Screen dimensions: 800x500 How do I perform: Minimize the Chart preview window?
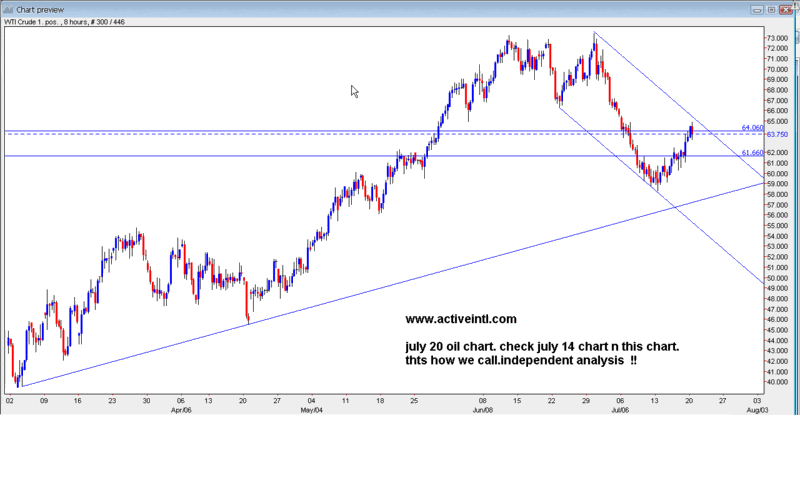(x=752, y=8)
